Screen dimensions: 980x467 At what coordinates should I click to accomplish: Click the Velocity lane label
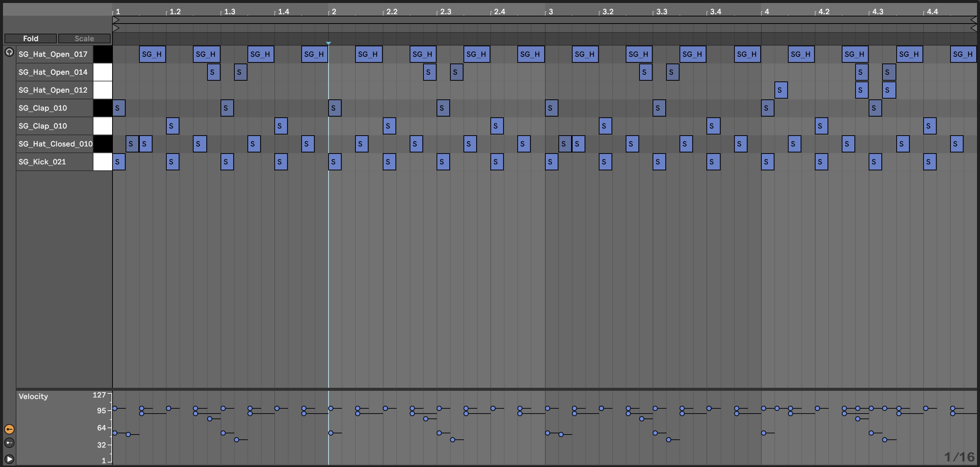(x=33, y=396)
